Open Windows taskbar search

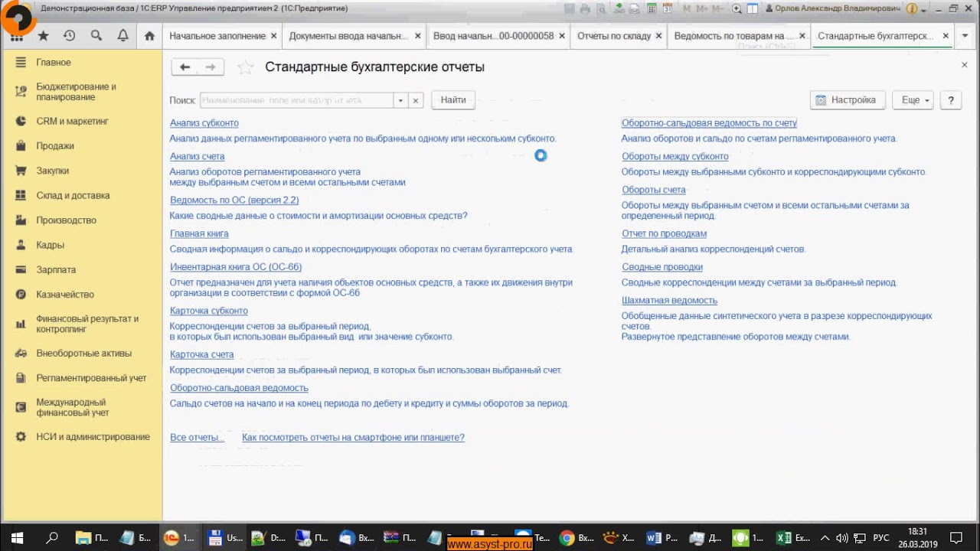(52, 538)
